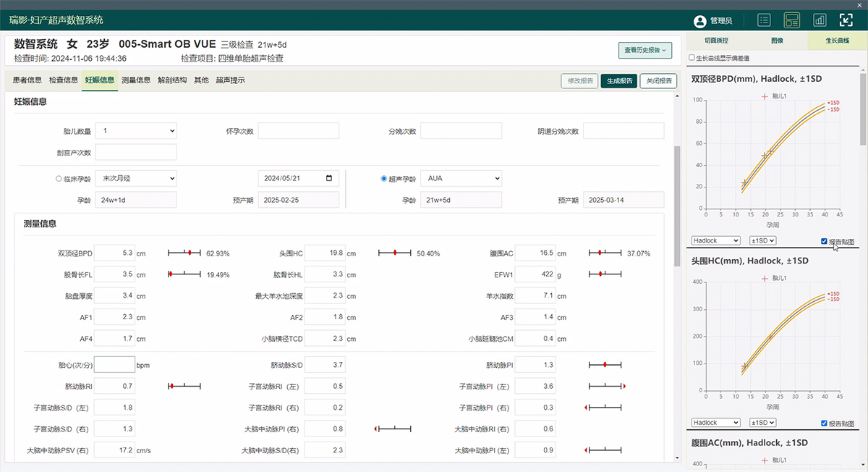
Task: Enable 生长曲线显示偏差值 checkbox
Action: [x=692, y=58]
